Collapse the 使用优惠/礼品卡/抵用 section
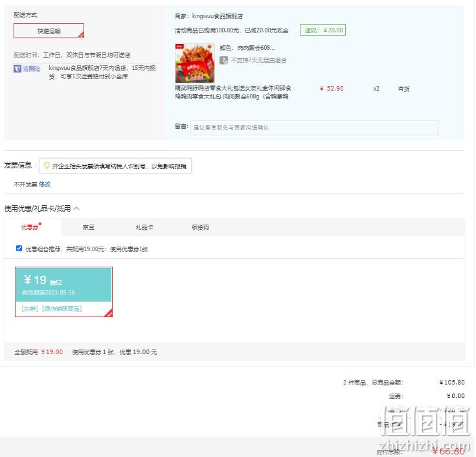 (76, 208)
